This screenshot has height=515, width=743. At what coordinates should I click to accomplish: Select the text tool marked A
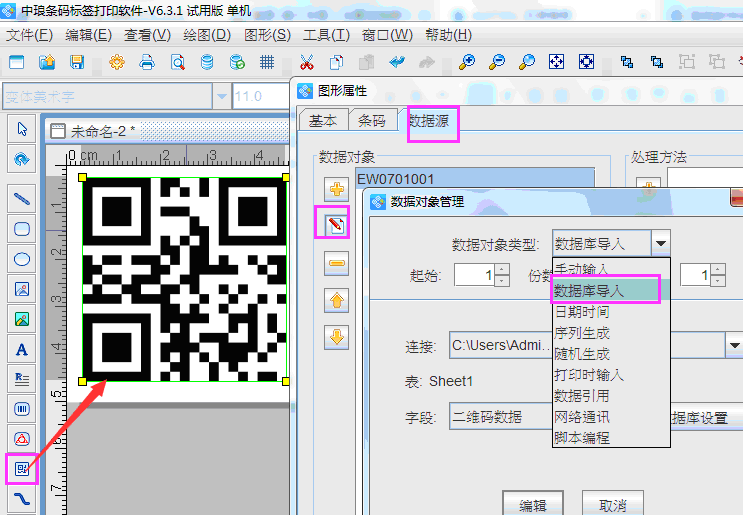point(21,350)
